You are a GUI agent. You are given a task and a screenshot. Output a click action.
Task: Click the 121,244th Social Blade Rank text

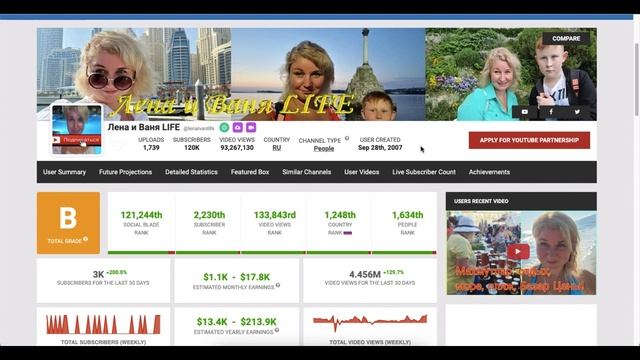pyautogui.click(x=141, y=215)
